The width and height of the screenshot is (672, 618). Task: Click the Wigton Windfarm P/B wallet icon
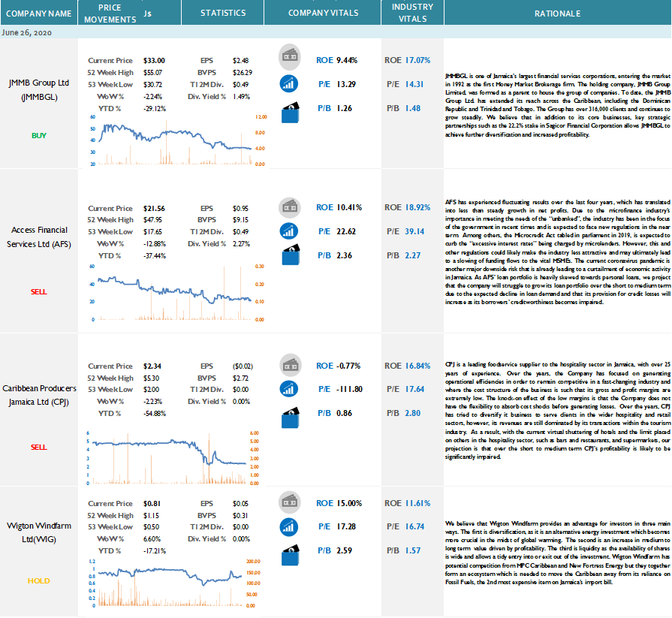point(290,555)
